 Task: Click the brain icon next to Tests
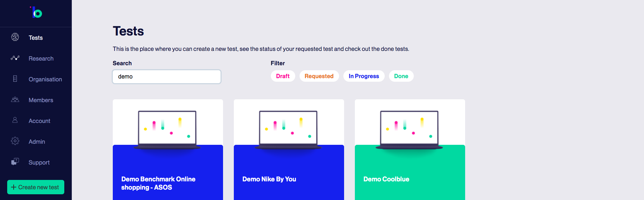pyautogui.click(x=15, y=37)
